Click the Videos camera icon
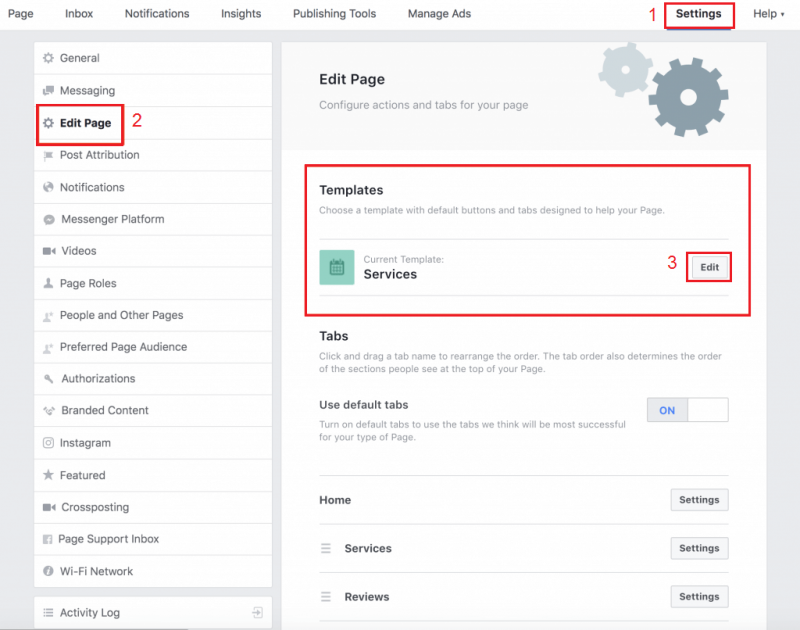 coord(49,251)
